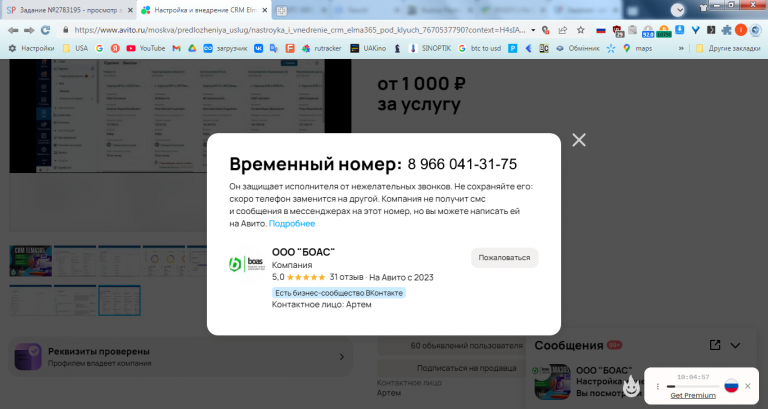The width and height of the screenshot is (768, 409).
Task: Click Подписаться на продавца button
Action: [467, 368]
